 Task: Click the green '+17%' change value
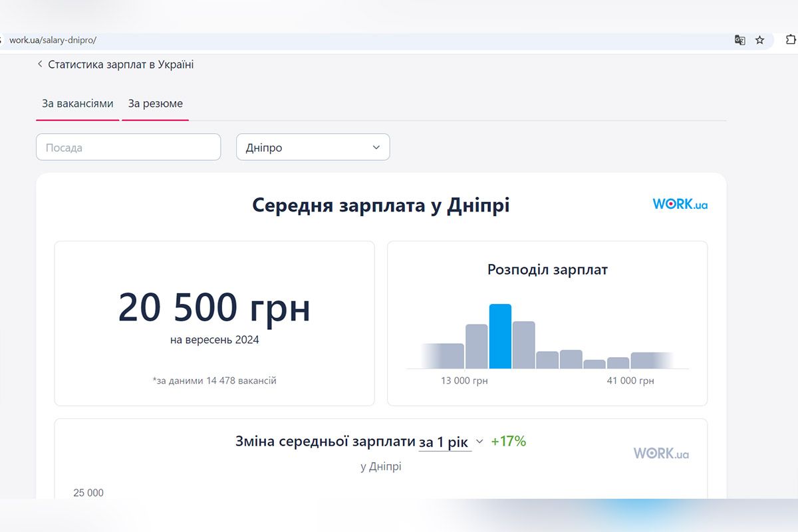tap(509, 441)
